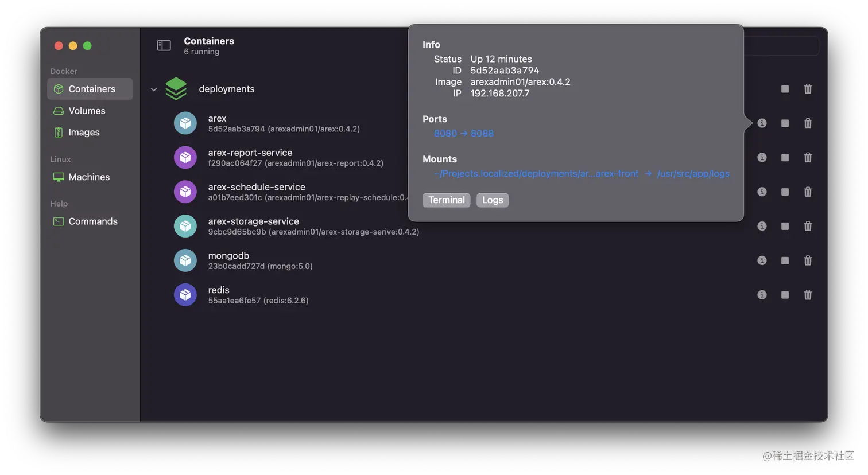Click the image value arexadmin01/arex:0.4.2 in popover
The image size is (868, 475).
click(521, 82)
